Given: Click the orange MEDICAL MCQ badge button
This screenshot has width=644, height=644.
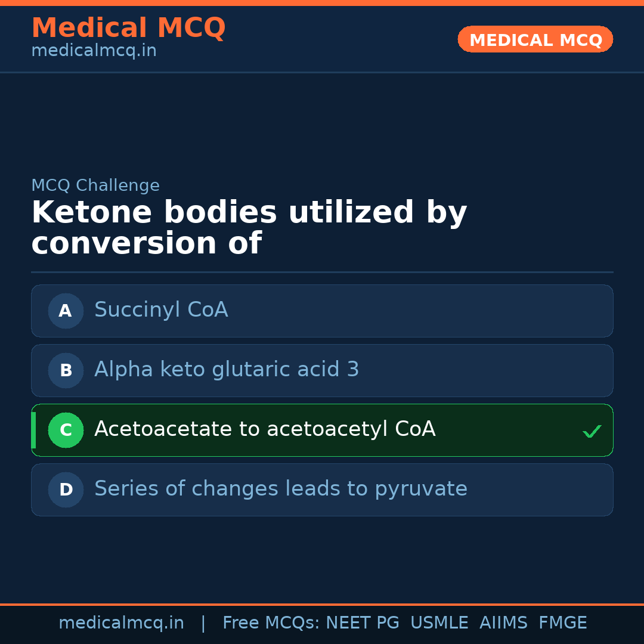Looking at the screenshot, I should tap(535, 39).
